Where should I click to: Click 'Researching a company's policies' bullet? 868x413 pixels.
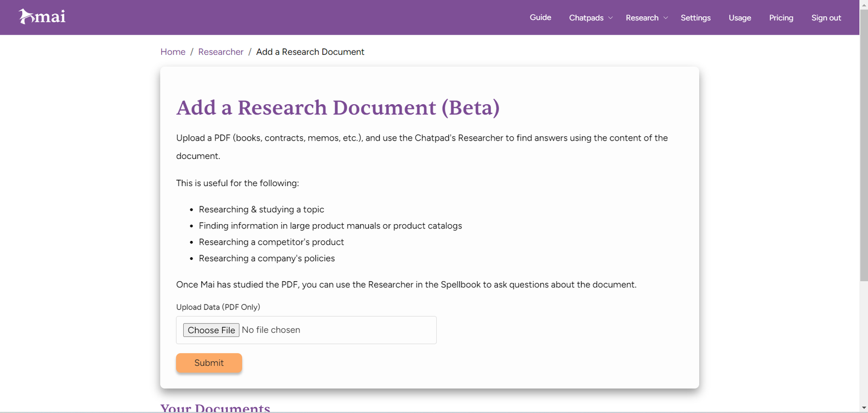pyautogui.click(x=267, y=258)
